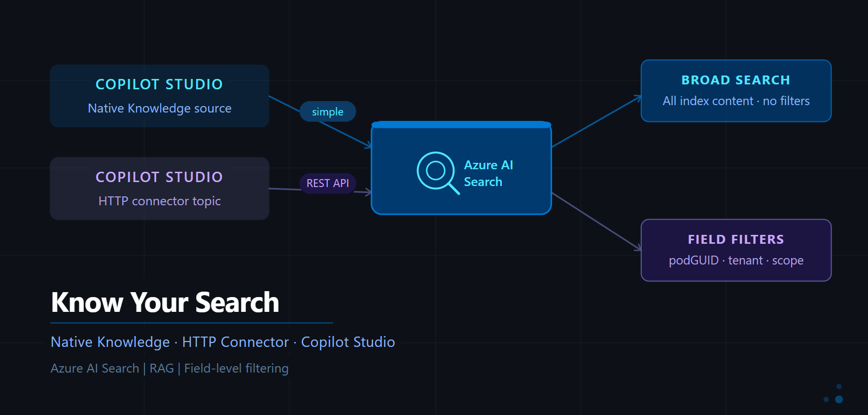Click the "podGUID · tenant · scope" text
Viewport: 868px width, 415px height.
tap(735, 261)
